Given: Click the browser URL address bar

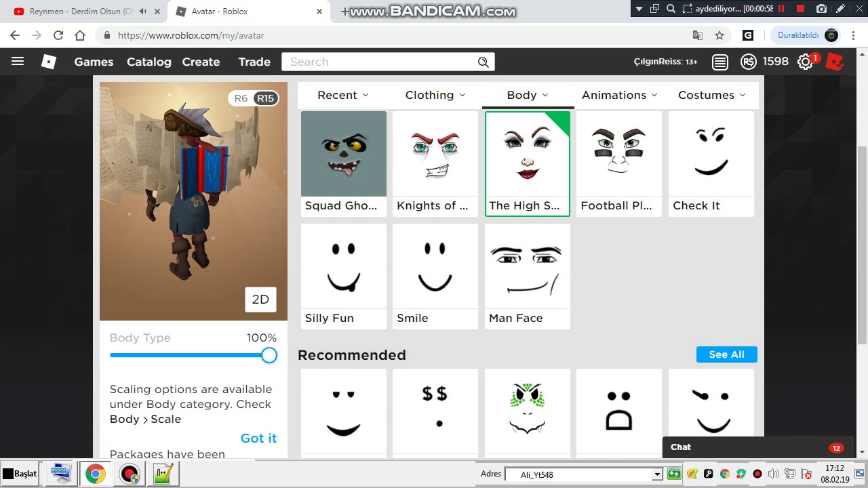Looking at the screenshot, I should 393,35.
